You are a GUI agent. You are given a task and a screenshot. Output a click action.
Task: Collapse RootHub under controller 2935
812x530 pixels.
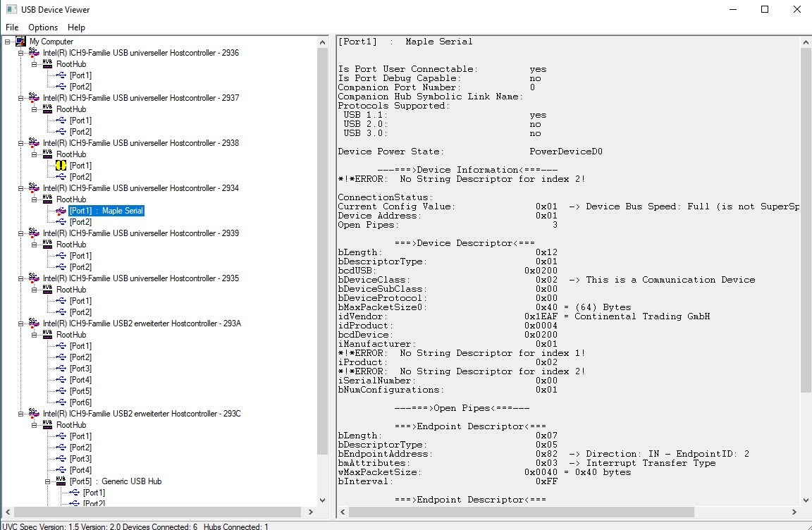[x=34, y=290]
